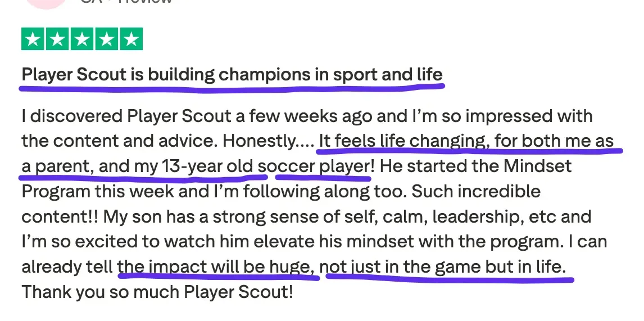Click the underlined phrase "the impact will be huge"
This screenshot has height=321, width=644.
click(215, 266)
